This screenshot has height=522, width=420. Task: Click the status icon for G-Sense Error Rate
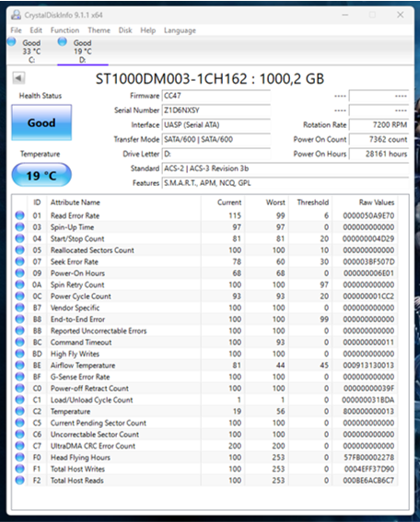pyautogui.click(x=20, y=377)
